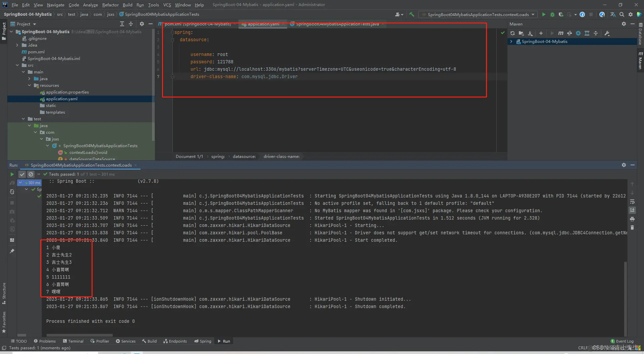Open the Endpoints tool window
This screenshot has height=354, width=644.
click(x=175, y=341)
